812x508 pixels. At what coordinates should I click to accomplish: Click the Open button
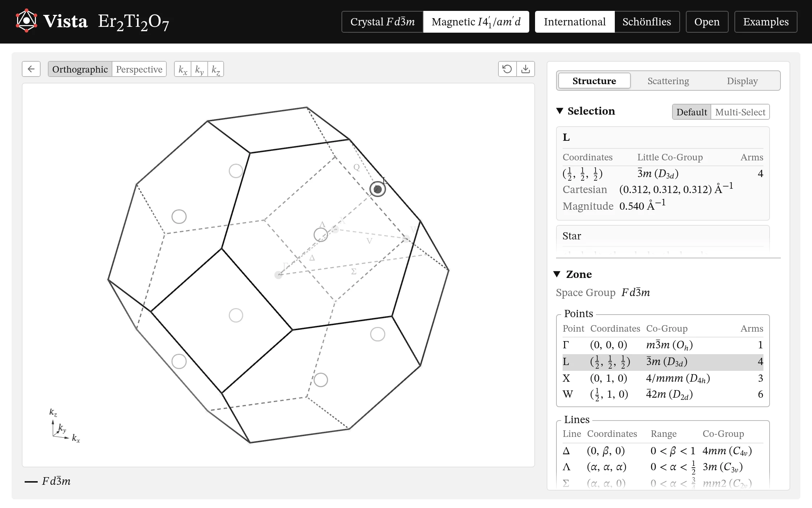click(707, 22)
